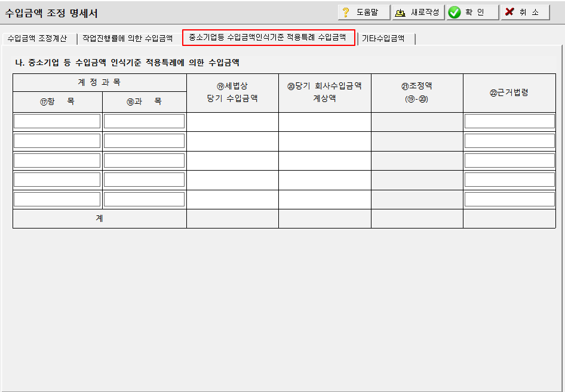Click the ㉒근거법령 column header
The image size is (565, 392).
[509, 93]
